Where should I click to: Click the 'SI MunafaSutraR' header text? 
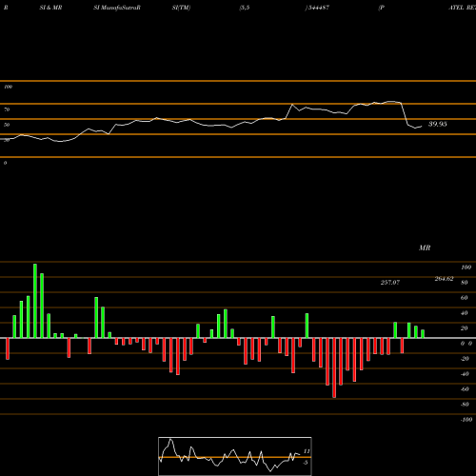click(117, 8)
